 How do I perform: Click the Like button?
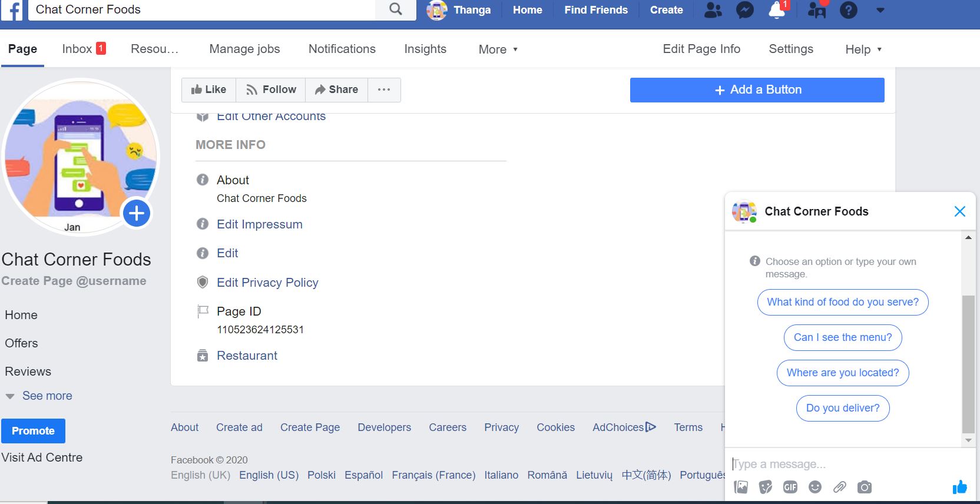coord(208,89)
